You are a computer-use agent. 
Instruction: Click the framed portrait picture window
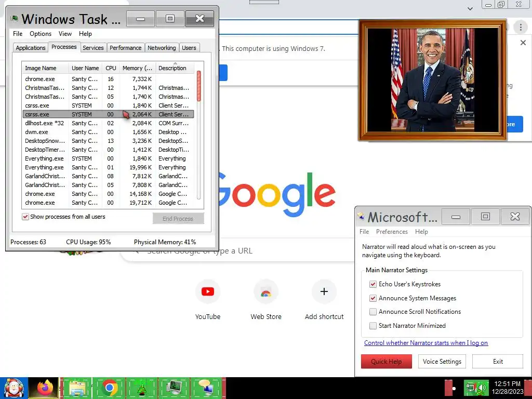click(x=433, y=80)
